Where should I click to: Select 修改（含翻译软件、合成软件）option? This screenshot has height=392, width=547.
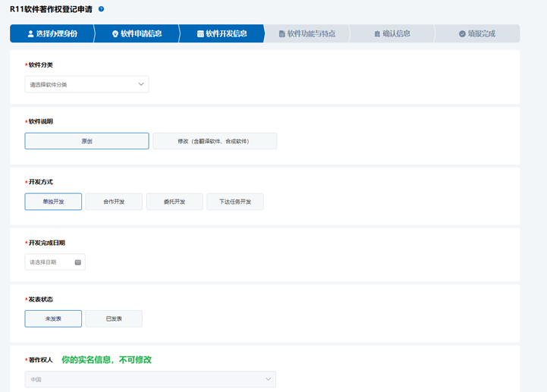point(215,141)
